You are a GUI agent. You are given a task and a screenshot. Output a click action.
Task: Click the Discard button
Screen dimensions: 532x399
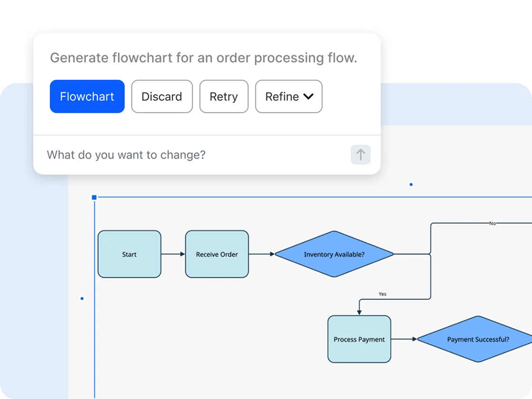tap(162, 96)
